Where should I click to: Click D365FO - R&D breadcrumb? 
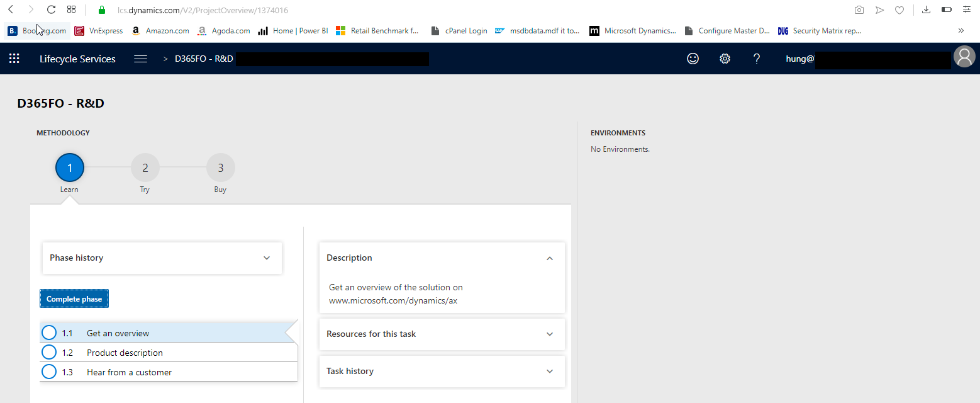tap(204, 59)
